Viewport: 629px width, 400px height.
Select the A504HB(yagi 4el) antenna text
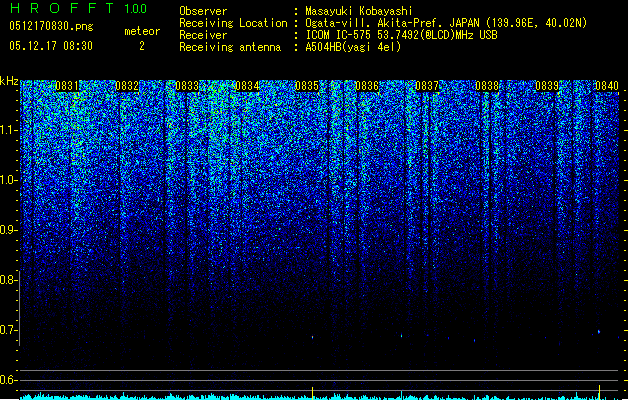pos(353,47)
